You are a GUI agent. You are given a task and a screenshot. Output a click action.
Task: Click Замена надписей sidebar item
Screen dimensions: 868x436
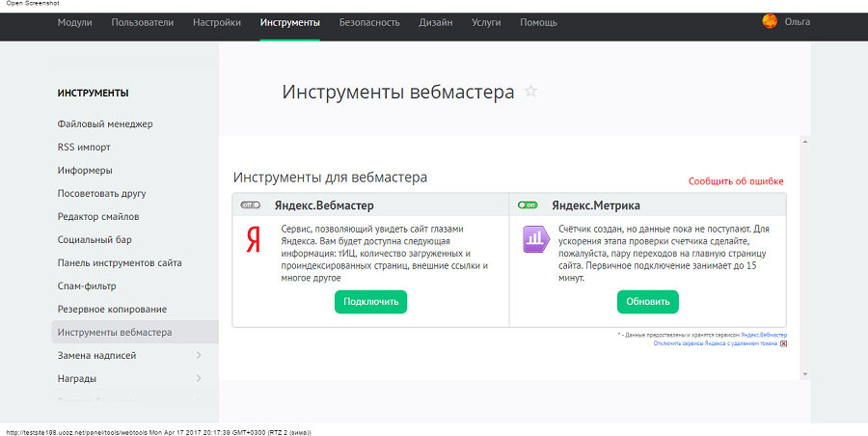(96, 355)
